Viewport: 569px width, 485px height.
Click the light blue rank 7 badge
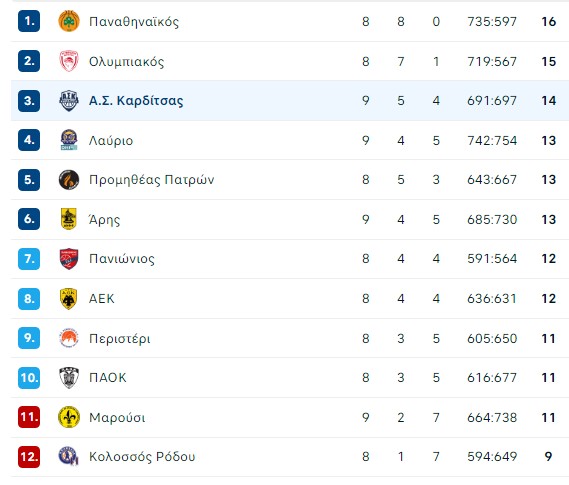29,259
